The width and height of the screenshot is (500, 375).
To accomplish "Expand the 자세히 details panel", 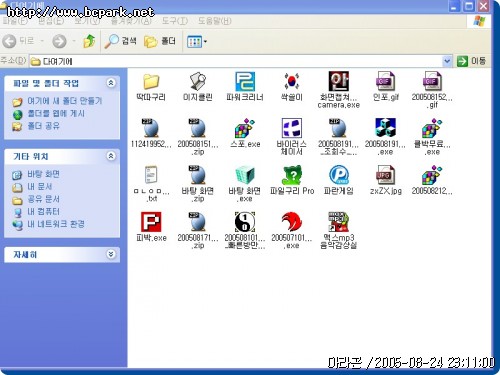I will (x=111, y=254).
